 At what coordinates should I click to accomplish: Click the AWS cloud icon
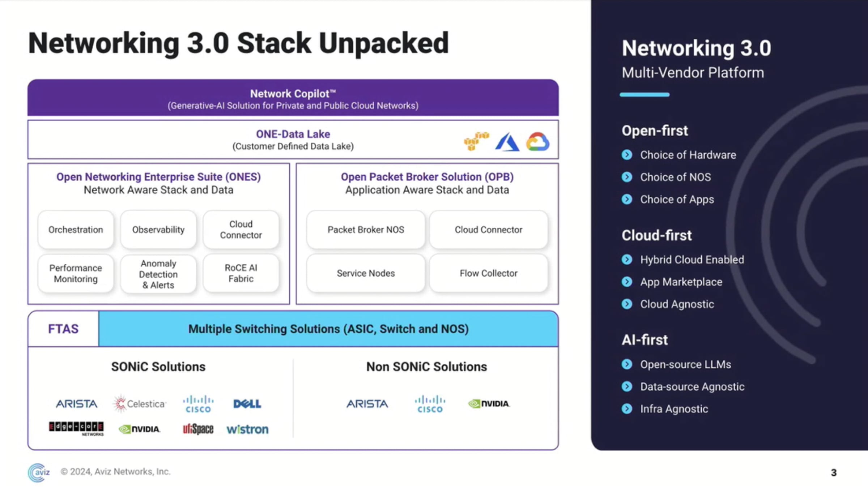click(476, 141)
